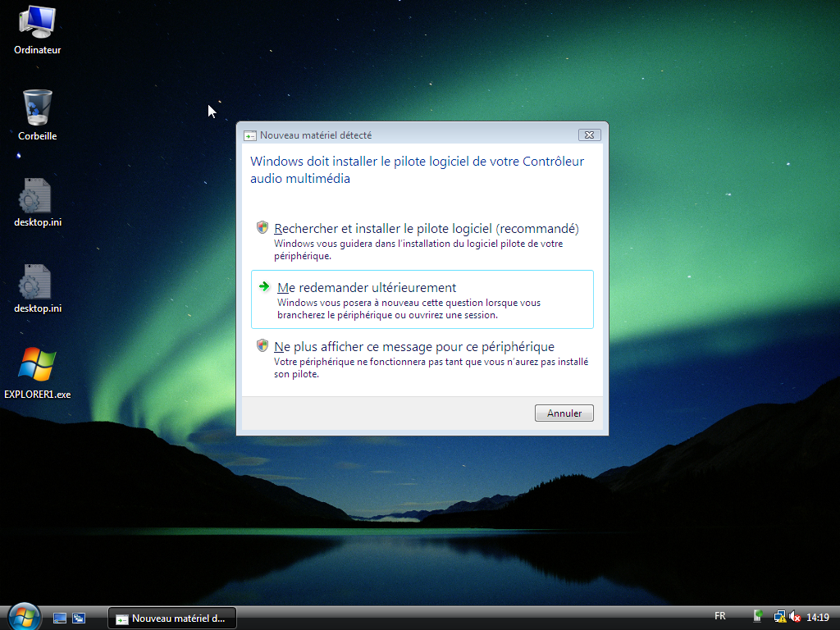Open the network status tray icon
This screenshot has height=630, width=840.
click(x=779, y=617)
